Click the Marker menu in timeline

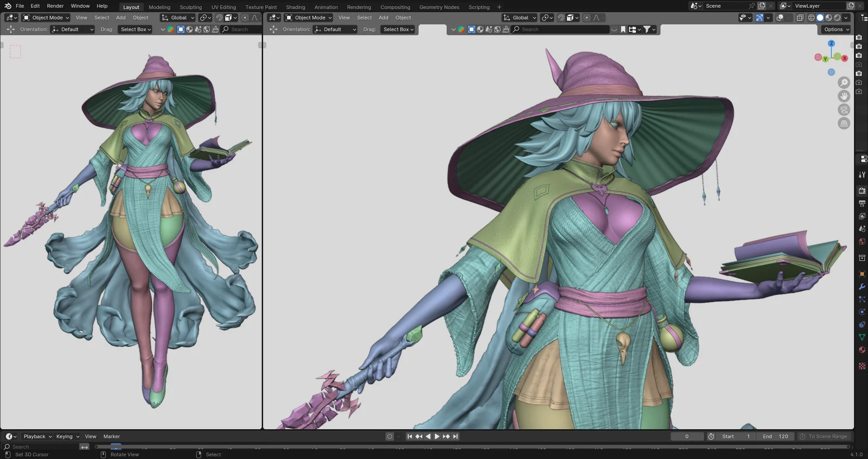point(112,436)
